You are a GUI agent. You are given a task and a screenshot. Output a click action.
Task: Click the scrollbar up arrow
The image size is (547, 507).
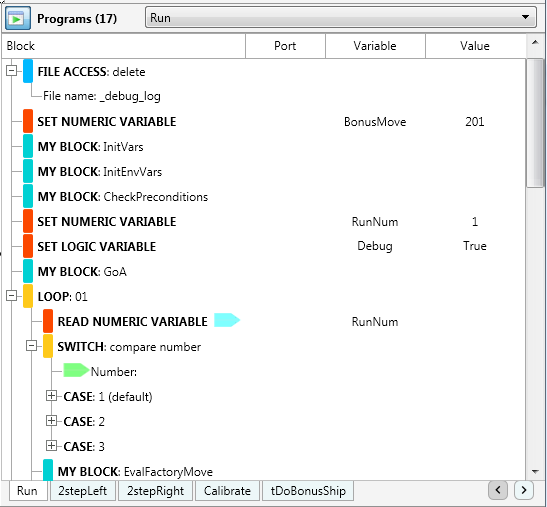(535, 43)
